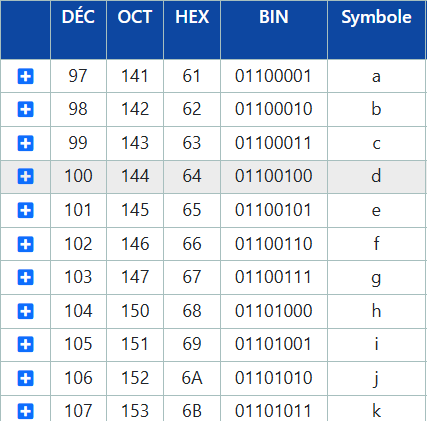427x421 pixels.
Task: Select binary value 01100100 cell
Action: point(274,177)
